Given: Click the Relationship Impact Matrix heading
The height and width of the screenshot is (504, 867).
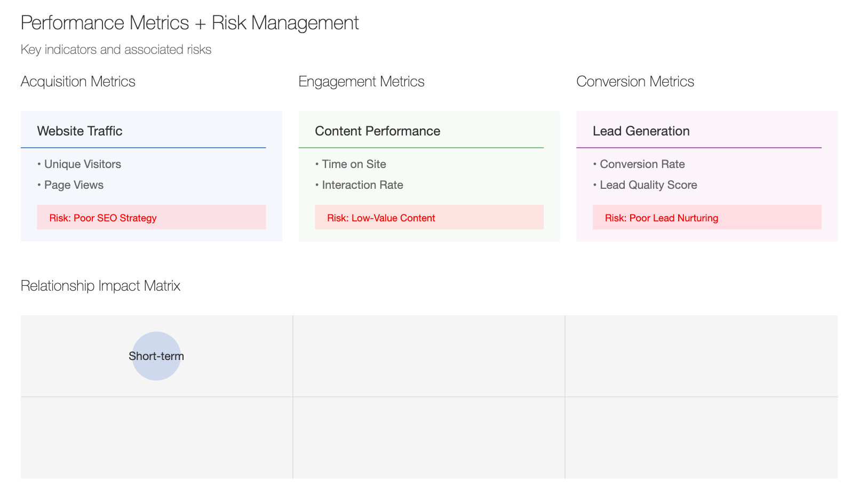Looking at the screenshot, I should click(x=100, y=286).
